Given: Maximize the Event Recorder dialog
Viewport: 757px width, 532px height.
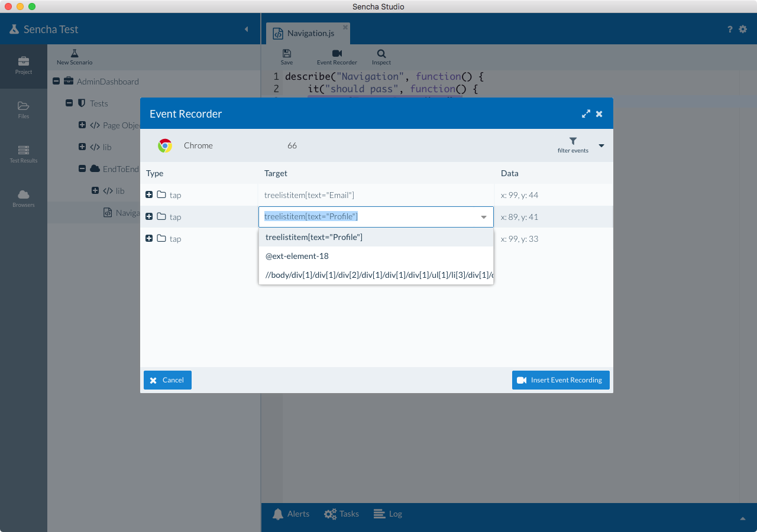Looking at the screenshot, I should 586,113.
